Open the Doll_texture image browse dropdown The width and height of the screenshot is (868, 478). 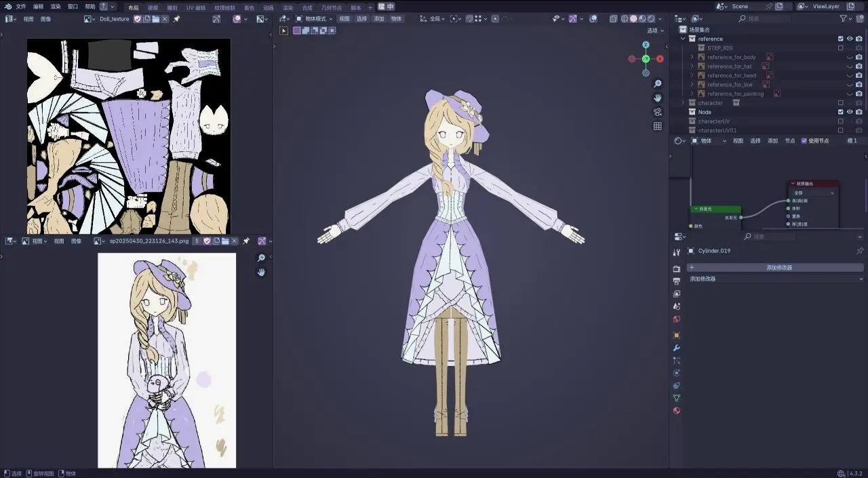tap(90, 19)
